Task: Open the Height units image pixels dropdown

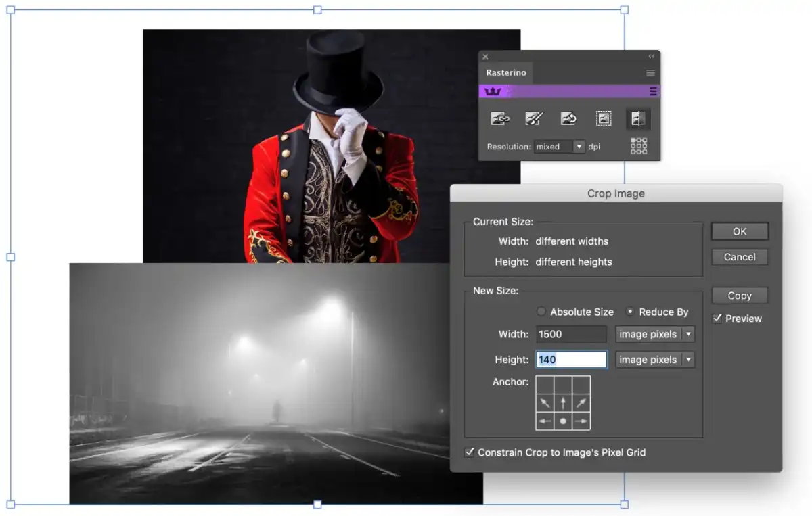Action: tap(655, 360)
